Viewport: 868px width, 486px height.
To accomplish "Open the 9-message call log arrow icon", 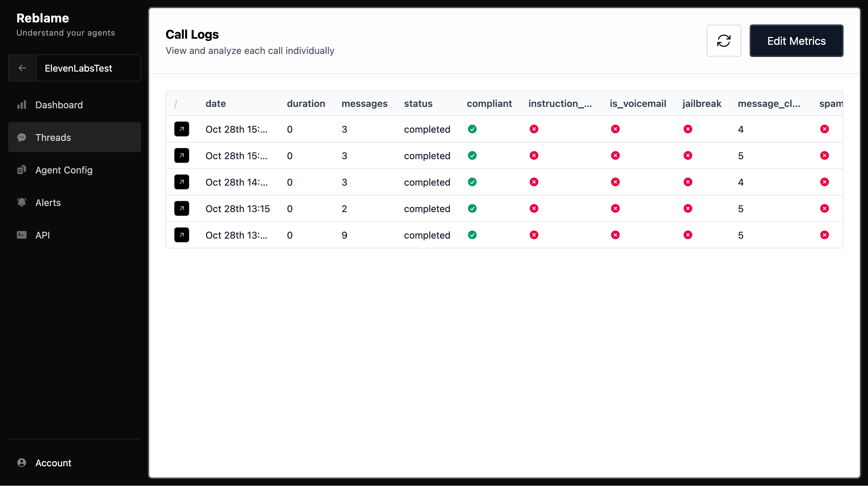I will 182,235.
